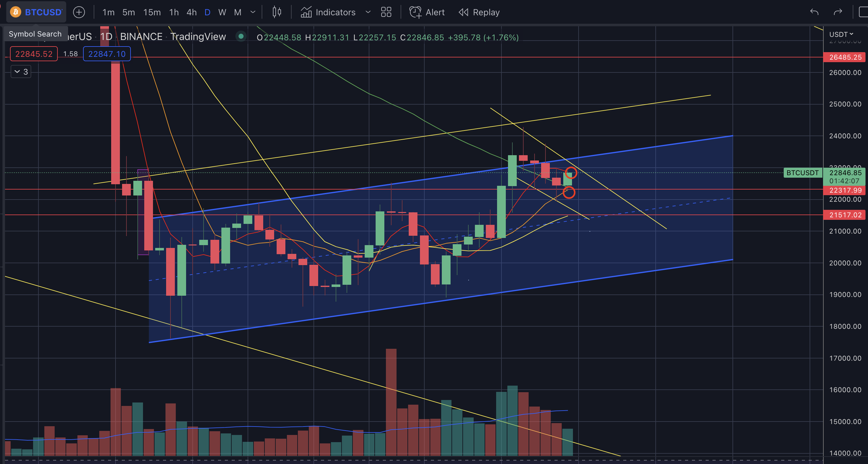
Task: Start bar Replay mode
Action: [x=479, y=12]
